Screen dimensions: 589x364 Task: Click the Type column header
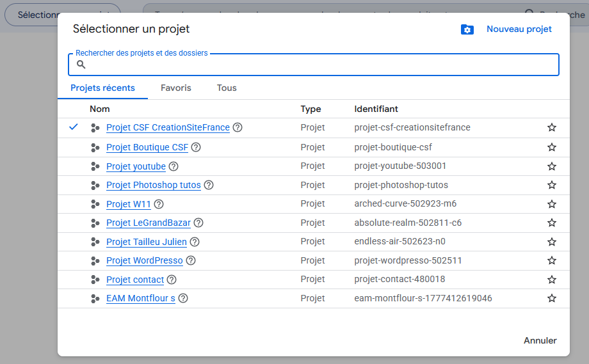[311, 109]
